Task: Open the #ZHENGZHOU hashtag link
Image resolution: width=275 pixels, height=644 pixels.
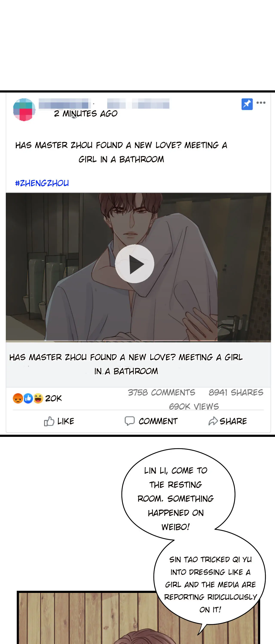Action: [42, 183]
